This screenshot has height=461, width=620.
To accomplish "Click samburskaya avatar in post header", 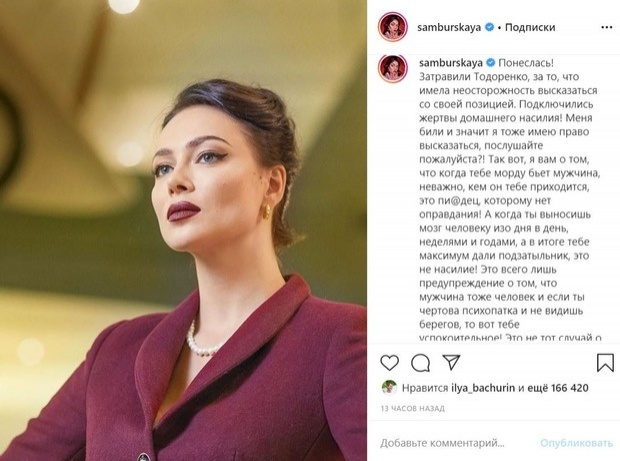I will [x=393, y=27].
